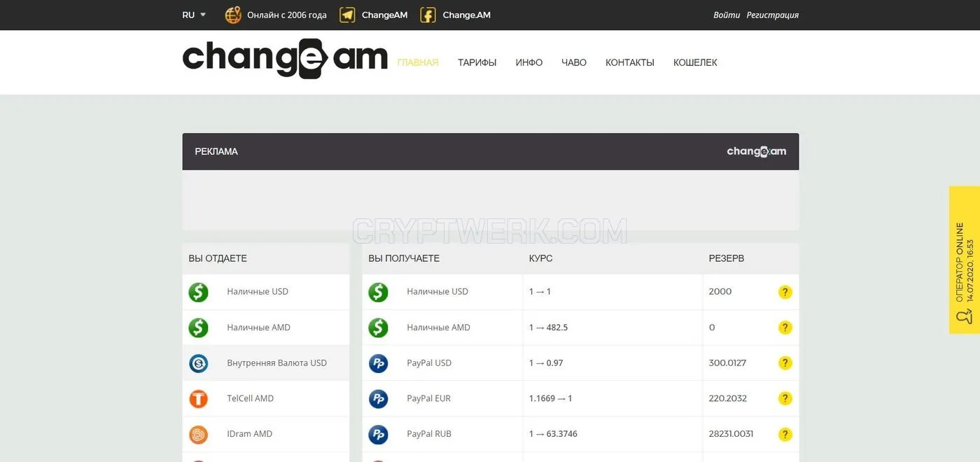Click the rate value 1.1669 → 1
Screen dimensions: 980x462
coord(551,398)
